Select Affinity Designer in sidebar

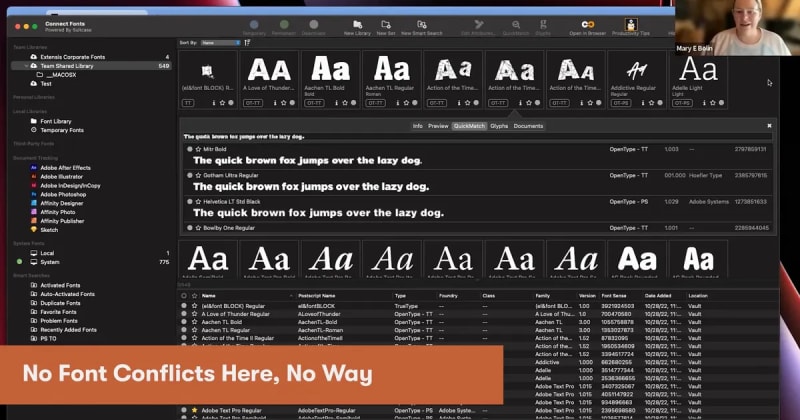(x=62, y=203)
